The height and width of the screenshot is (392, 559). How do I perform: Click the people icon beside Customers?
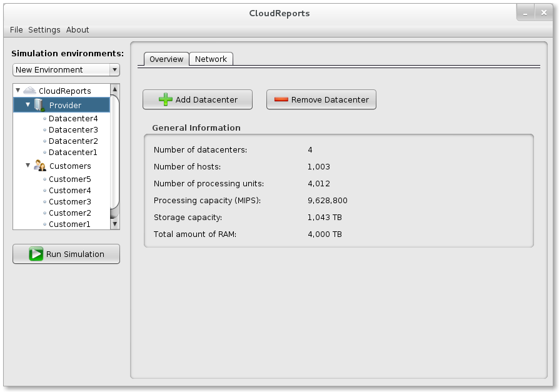[39, 166]
